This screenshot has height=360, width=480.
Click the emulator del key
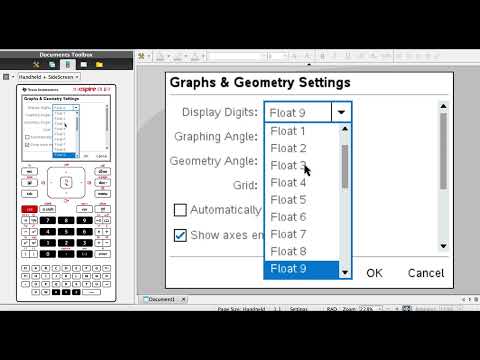(103, 209)
